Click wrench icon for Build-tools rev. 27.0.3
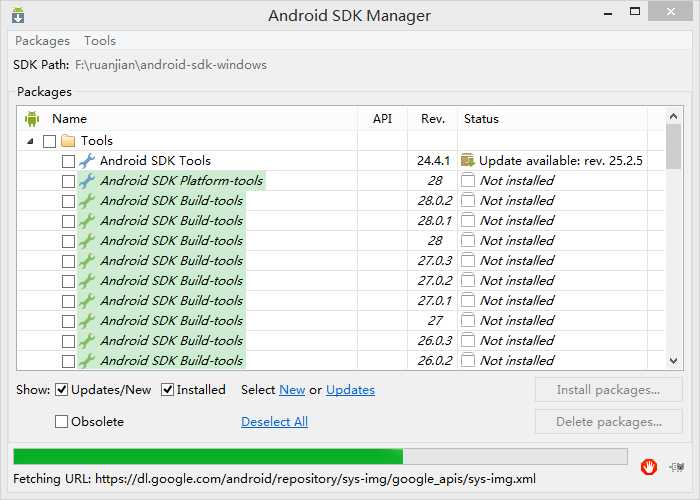The height and width of the screenshot is (500, 700). [x=87, y=261]
